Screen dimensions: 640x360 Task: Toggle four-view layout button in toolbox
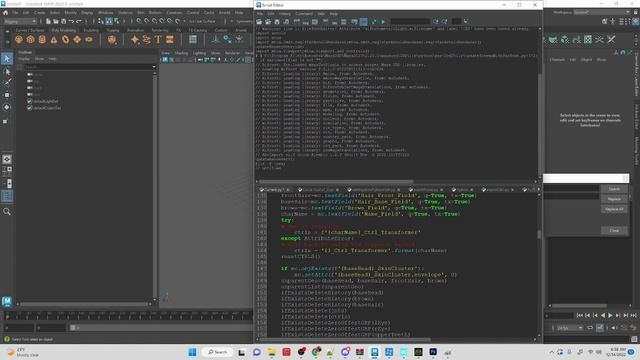[7, 171]
